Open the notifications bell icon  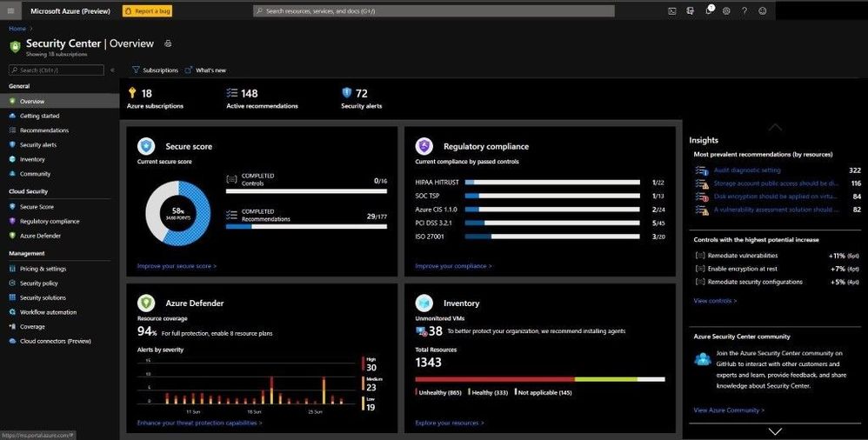click(x=709, y=10)
